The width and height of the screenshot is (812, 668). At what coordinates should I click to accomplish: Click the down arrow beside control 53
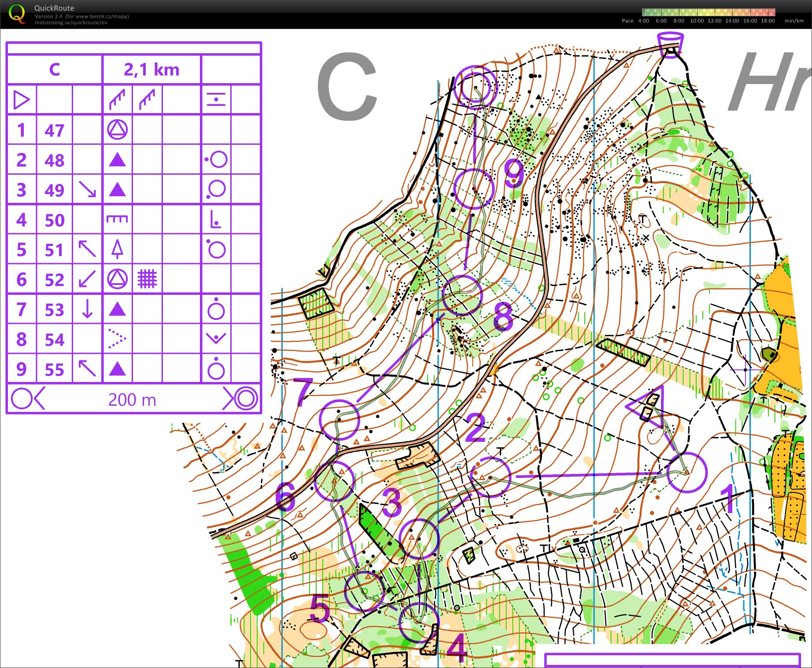coord(87,309)
